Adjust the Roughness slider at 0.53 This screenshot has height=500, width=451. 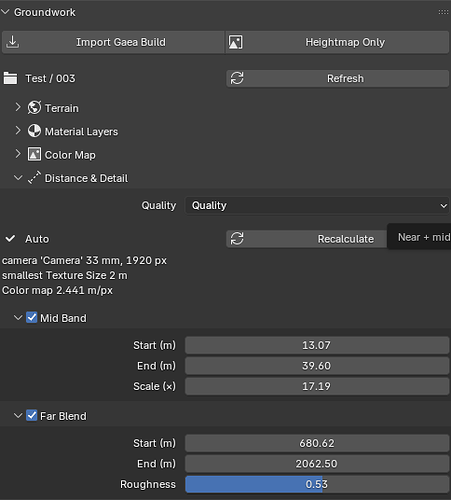317,484
